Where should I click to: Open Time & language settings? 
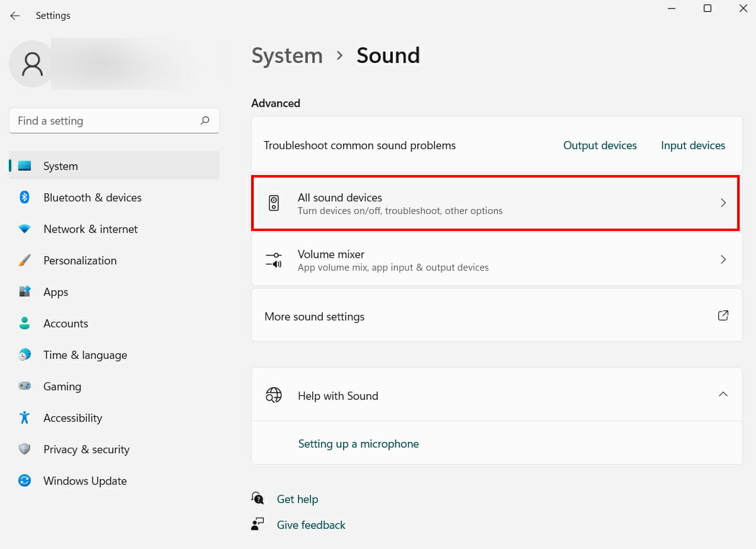[114, 355]
